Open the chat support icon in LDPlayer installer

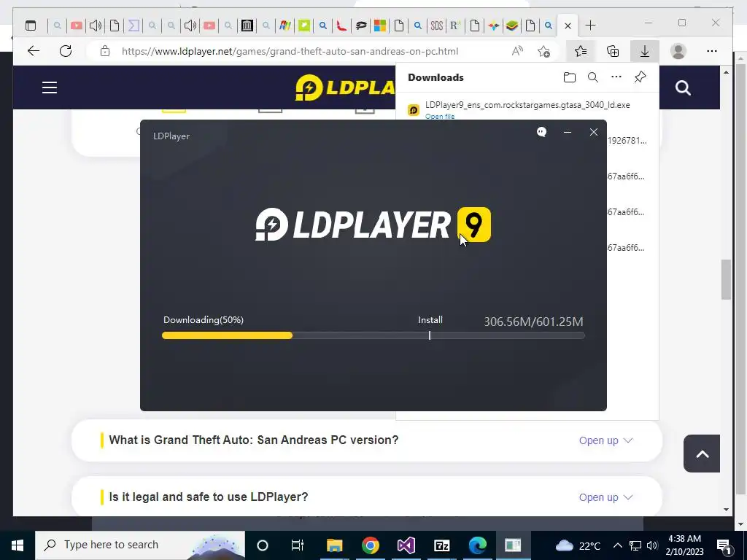point(541,132)
